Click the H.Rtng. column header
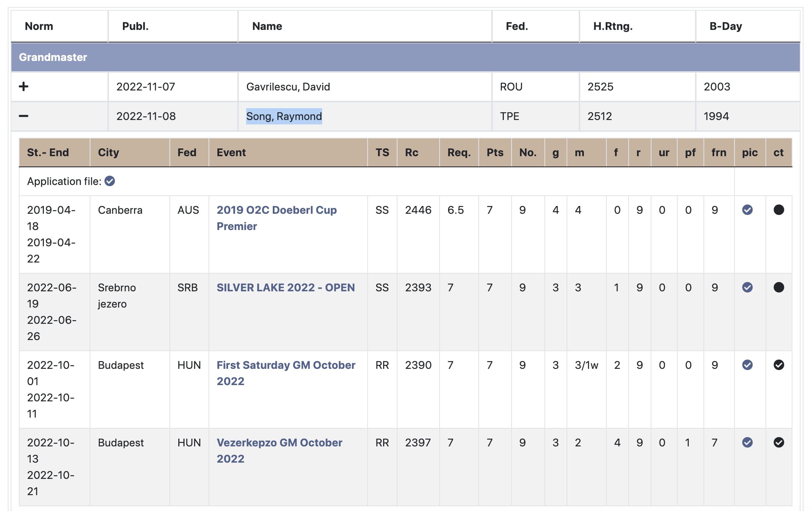 [x=613, y=26]
